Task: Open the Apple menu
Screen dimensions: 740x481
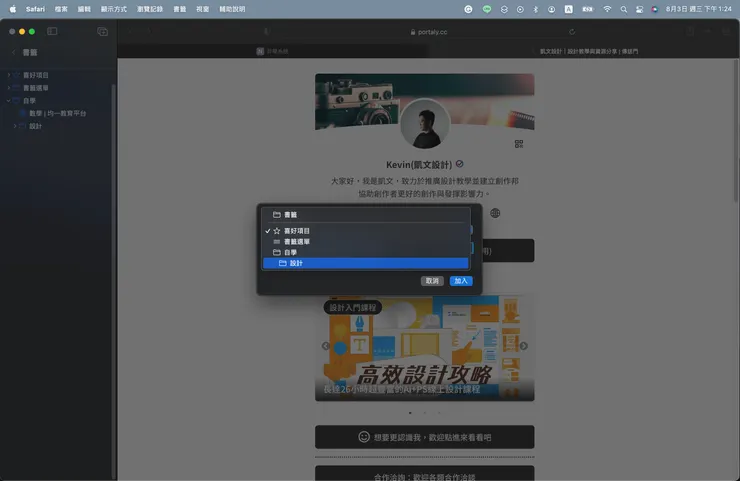Action: (13, 9)
